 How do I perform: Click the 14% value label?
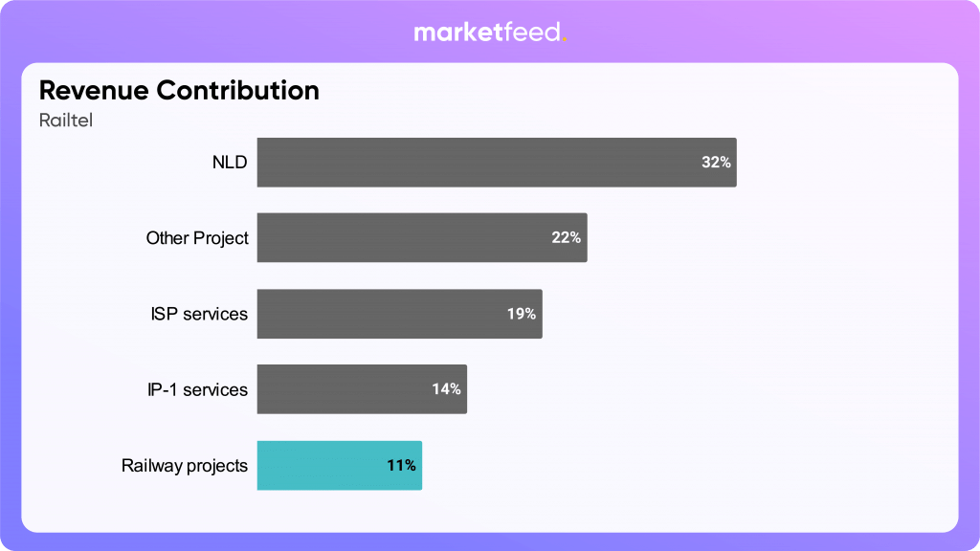tap(446, 389)
